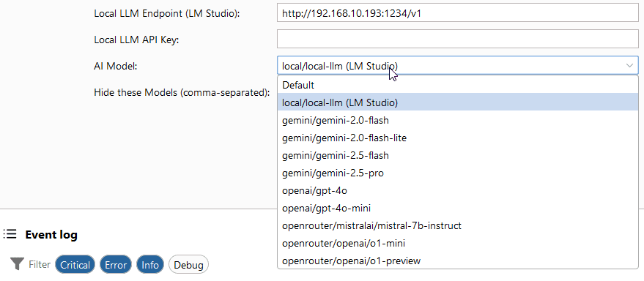This screenshot has height=281, width=644.
Task: Click the Hide these Models label
Action: [x=182, y=92]
